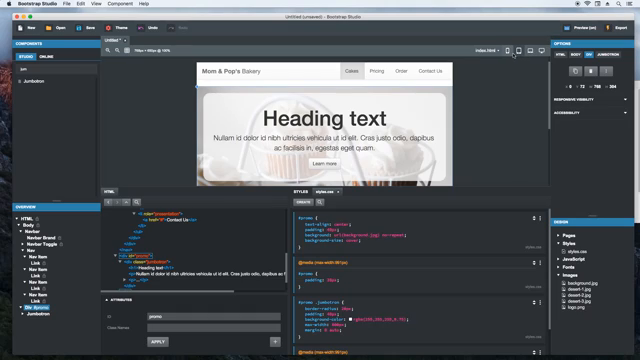Collapse Images in the Design panel
Image resolution: width=640 pixels, height=360 pixels.
click(558, 275)
